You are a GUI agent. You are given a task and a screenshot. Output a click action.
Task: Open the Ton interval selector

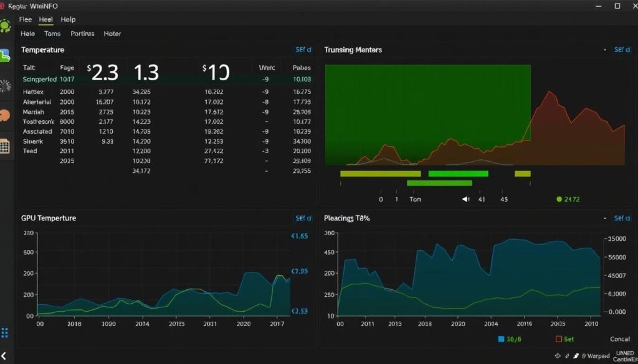click(416, 199)
